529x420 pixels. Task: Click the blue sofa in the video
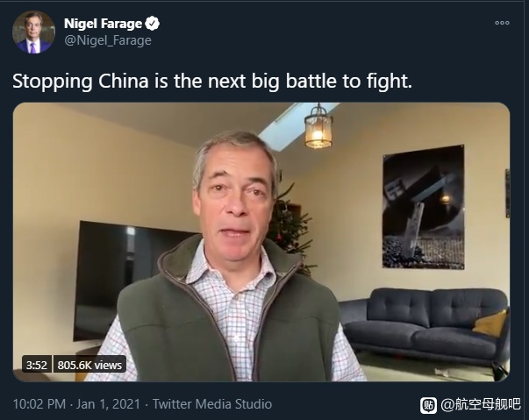425,328
